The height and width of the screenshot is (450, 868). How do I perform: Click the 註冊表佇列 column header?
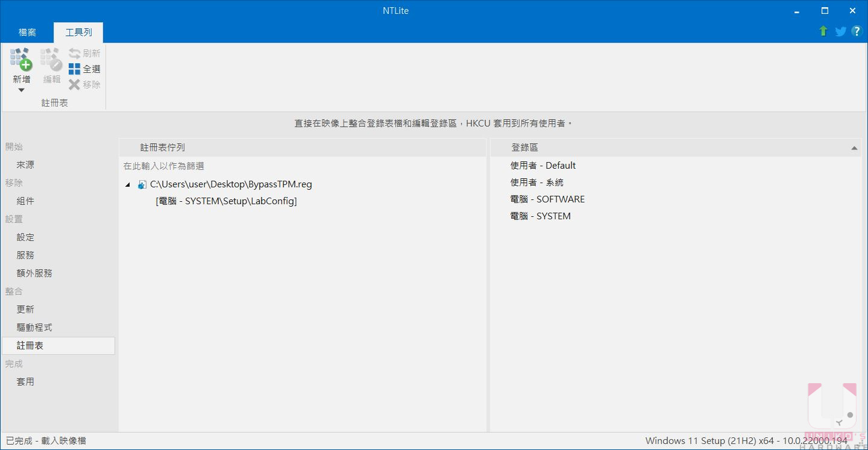point(302,148)
